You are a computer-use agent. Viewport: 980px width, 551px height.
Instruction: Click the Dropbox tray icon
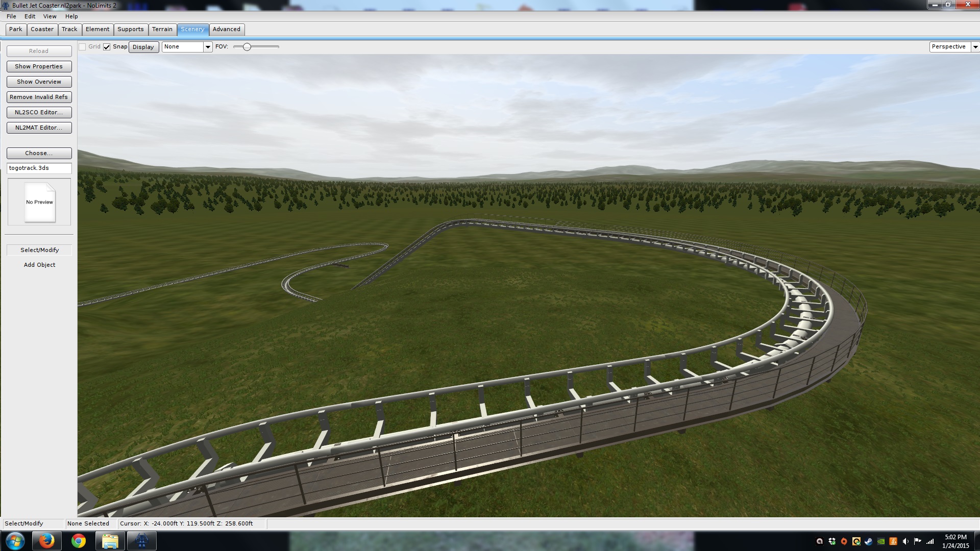pyautogui.click(x=832, y=541)
